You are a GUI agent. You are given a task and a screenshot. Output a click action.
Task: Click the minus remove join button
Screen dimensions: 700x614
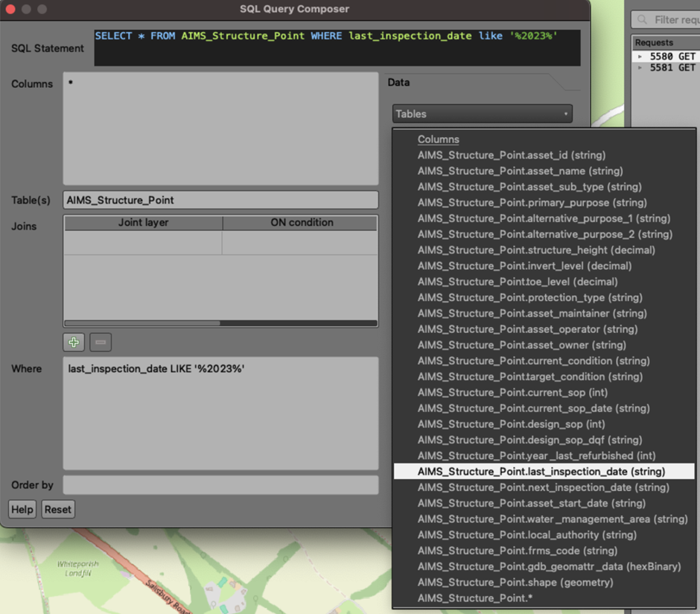click(x=101, y=343)
